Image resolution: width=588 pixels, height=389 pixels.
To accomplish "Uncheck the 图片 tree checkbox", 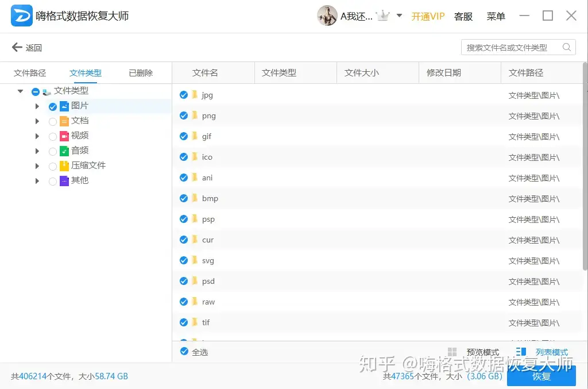I will pyautogui.click(x=53, y=106).
